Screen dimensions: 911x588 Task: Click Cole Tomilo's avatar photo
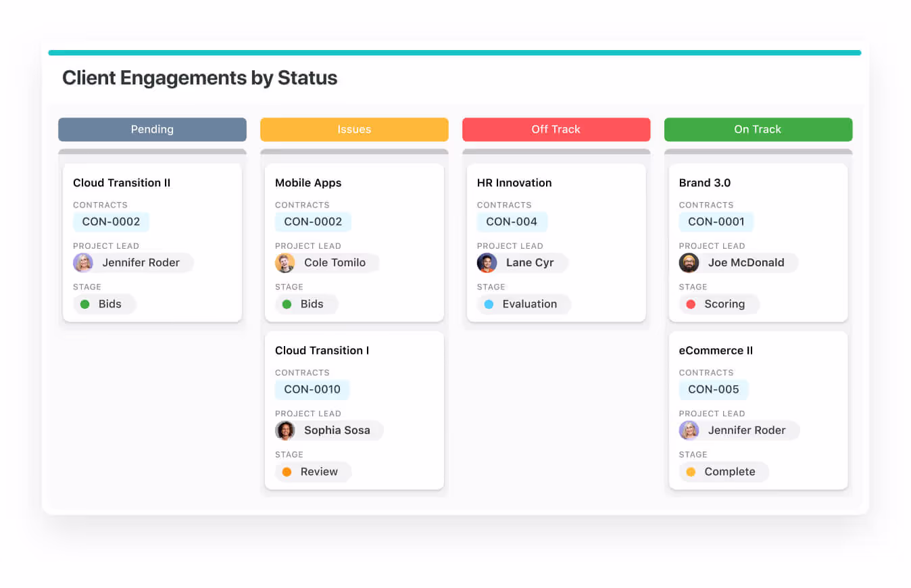coord(285,263)
